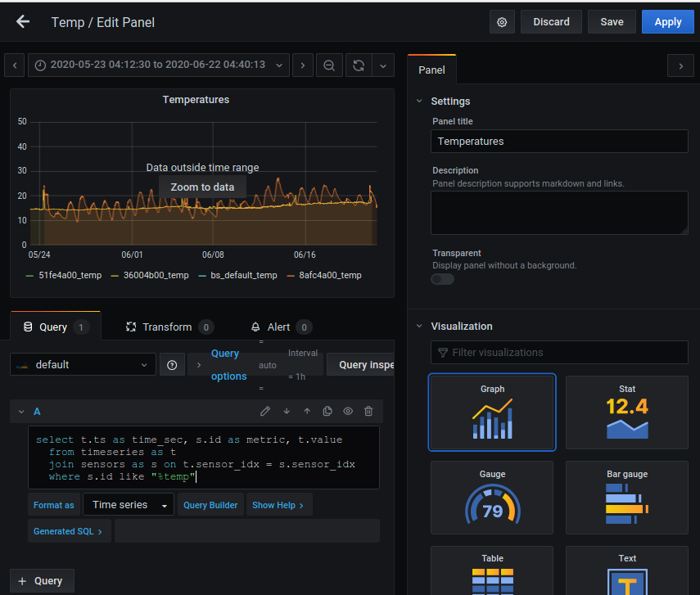The width and height of the screenshot is (700, 595).
Task: Open the time range picker
Action: (x=159, y=65)
